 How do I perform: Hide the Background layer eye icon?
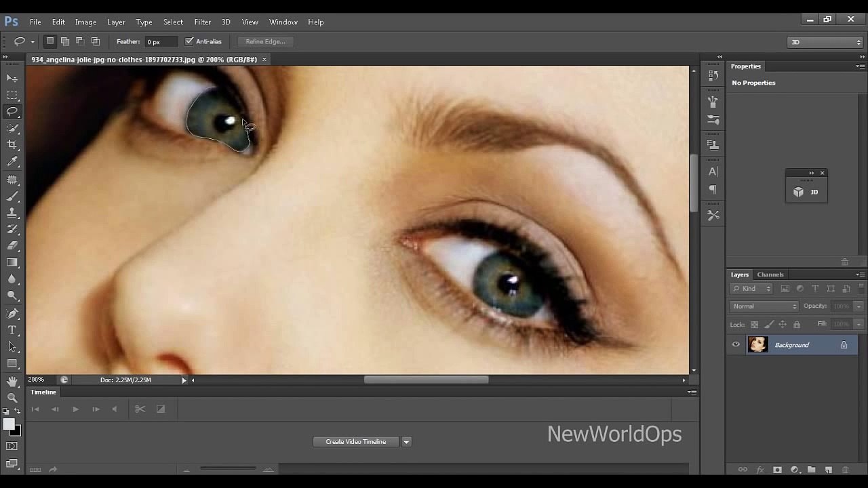[x=736, y=345]
